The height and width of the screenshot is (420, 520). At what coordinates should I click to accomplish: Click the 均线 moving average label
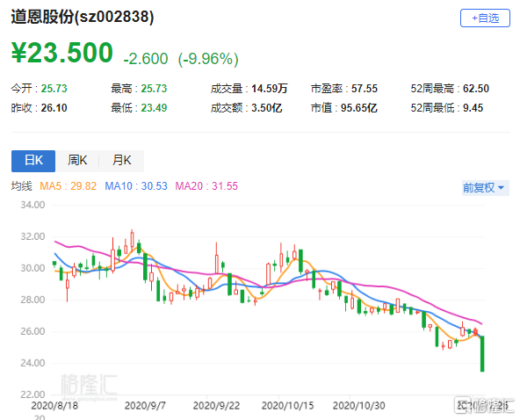pyautogui.click(x=22, y=186)
